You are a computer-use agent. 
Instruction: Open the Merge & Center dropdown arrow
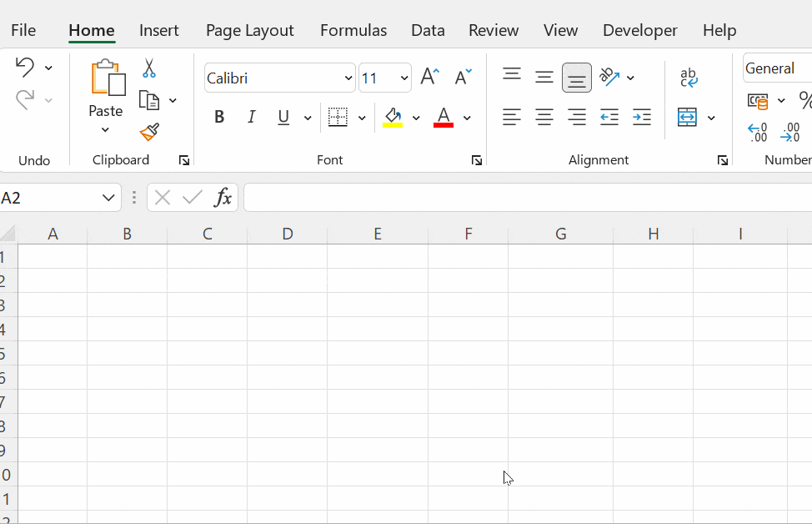[x=712, y=117]
